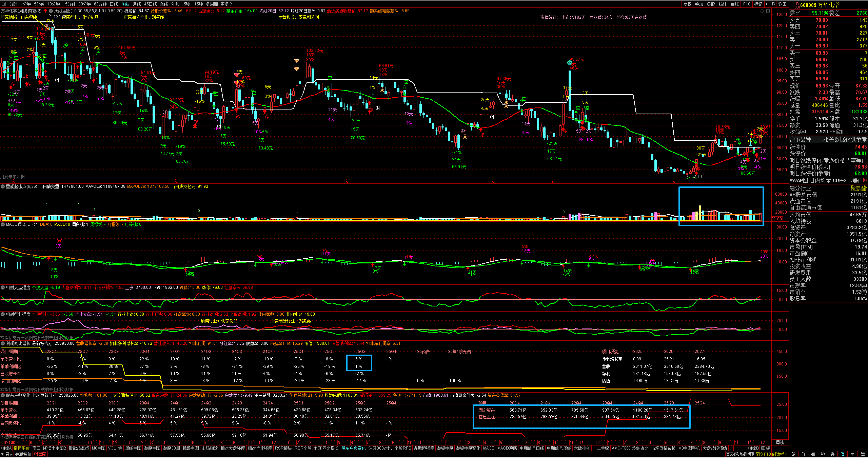Click the VWAP panel corner icon

(x=865, y=180)
